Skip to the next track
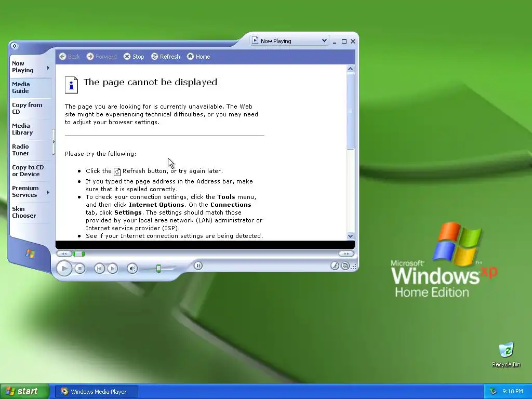The width and height of the screenshot is (532, 399). tap(113, 269)
